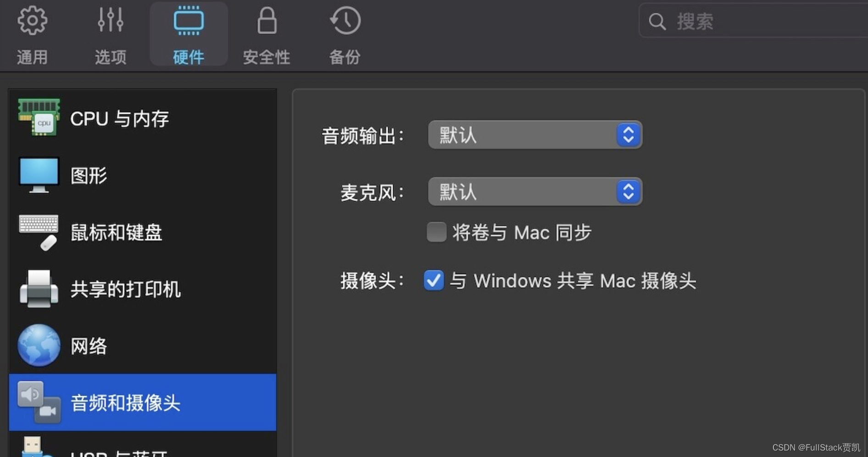Open the 选项 sliders icon
Screen dimensions: 868x457
[x=111, y=20]
